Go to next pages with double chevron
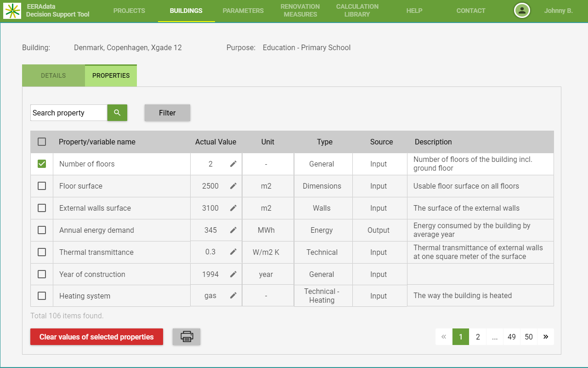The height and width of the screenshot is (368, 588). click(546, 337)
